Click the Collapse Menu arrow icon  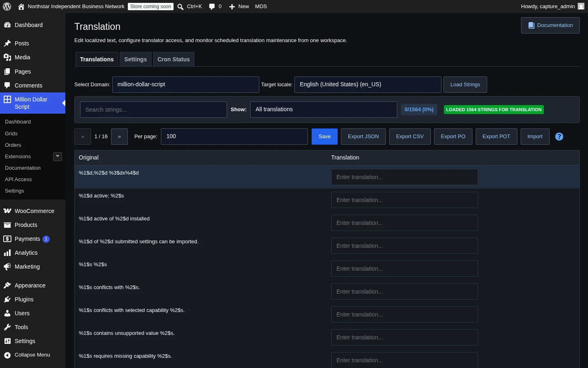coord(7,355)
